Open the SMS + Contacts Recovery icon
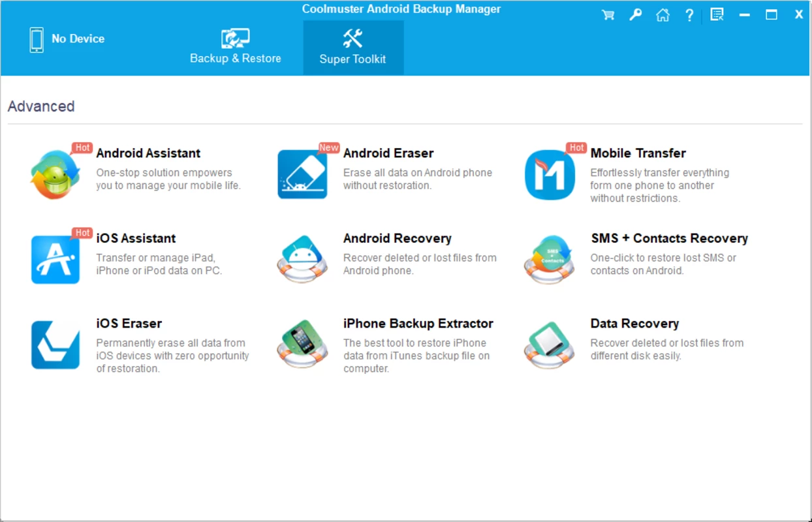This screenshot has width=812, height=522. (550, 260)
